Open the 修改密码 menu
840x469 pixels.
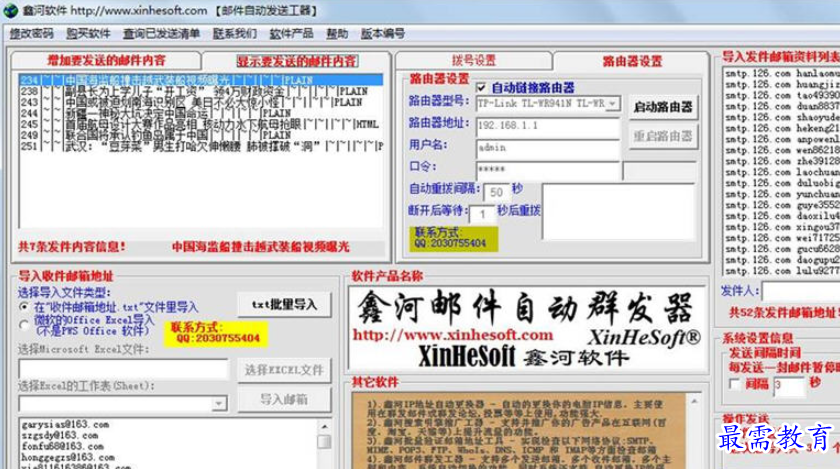coord(32,34)
